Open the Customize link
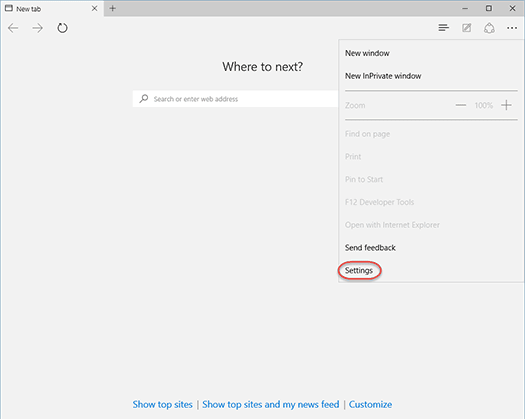 click(370, 404)
